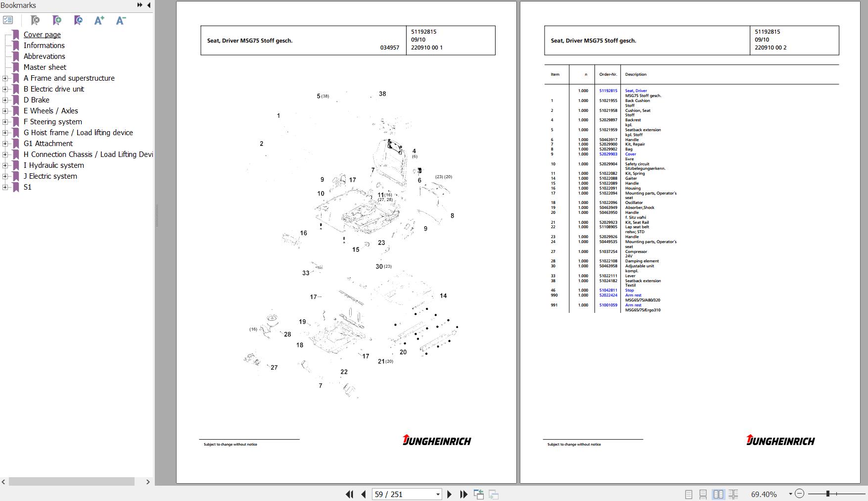The image size is (868, 501).
Task: Toggle two-page facing layout
Action: [x=718, y=494]
